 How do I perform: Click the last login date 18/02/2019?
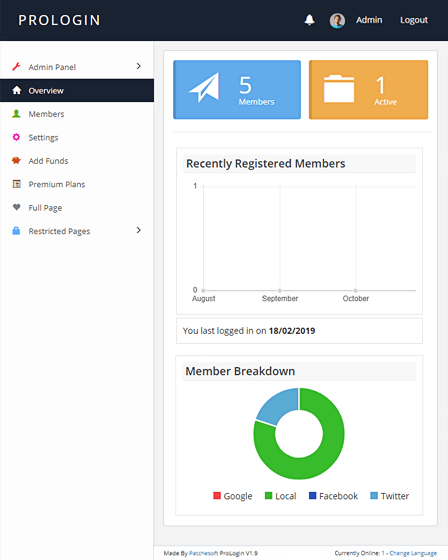292,331
